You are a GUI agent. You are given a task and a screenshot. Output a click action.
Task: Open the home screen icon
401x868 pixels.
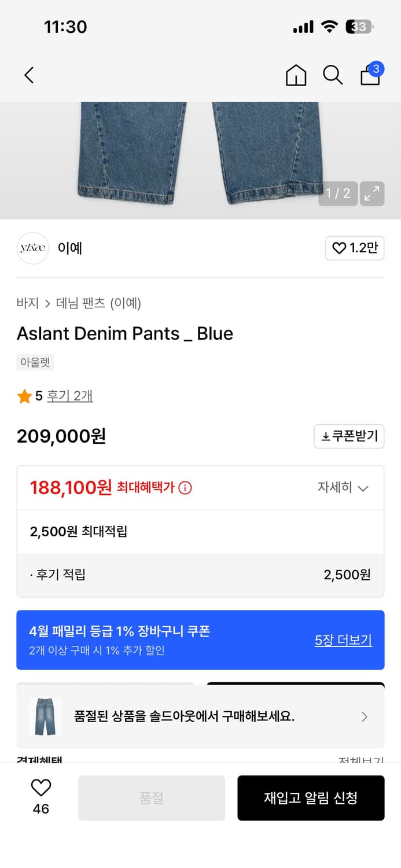click(x=296, y=75)
